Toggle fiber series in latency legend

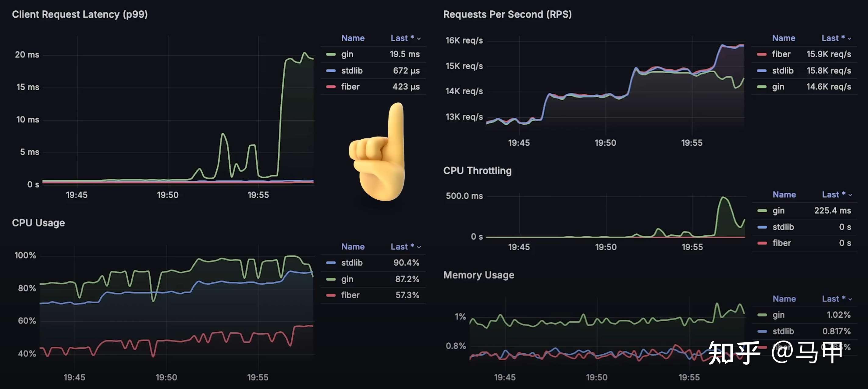[x=350, y=87]
